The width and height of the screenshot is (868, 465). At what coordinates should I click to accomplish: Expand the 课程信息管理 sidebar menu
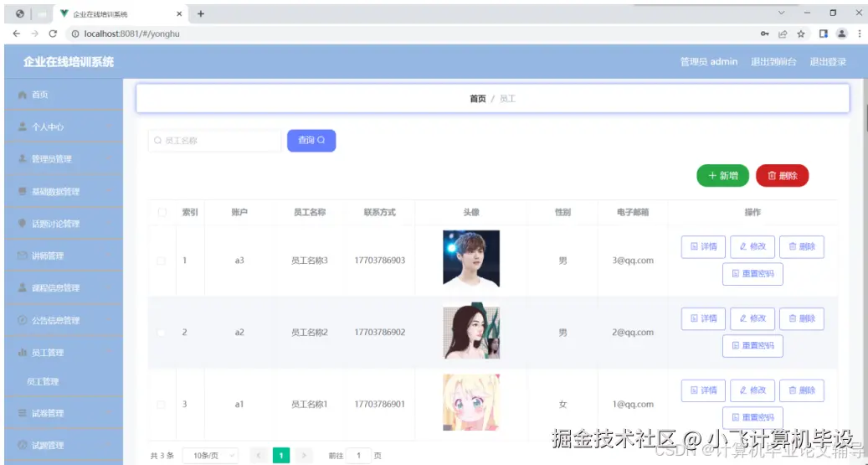pyautogui.click(x=64, y=287)
